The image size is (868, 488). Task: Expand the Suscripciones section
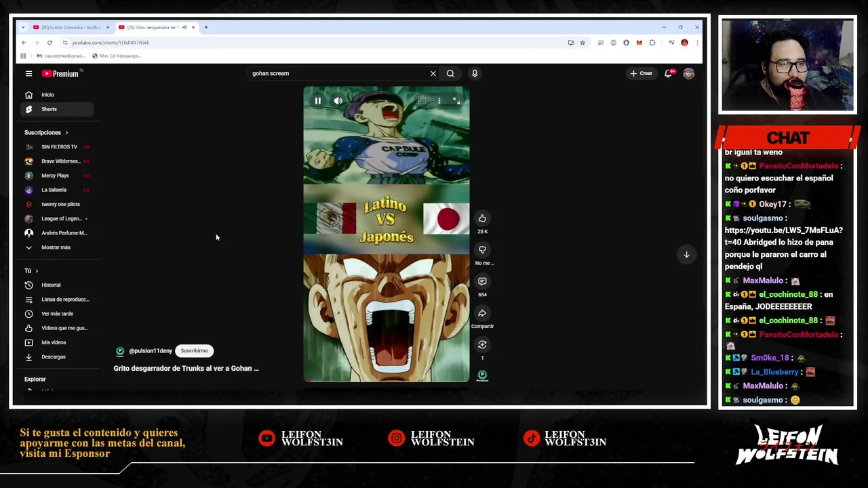[46, 132]
